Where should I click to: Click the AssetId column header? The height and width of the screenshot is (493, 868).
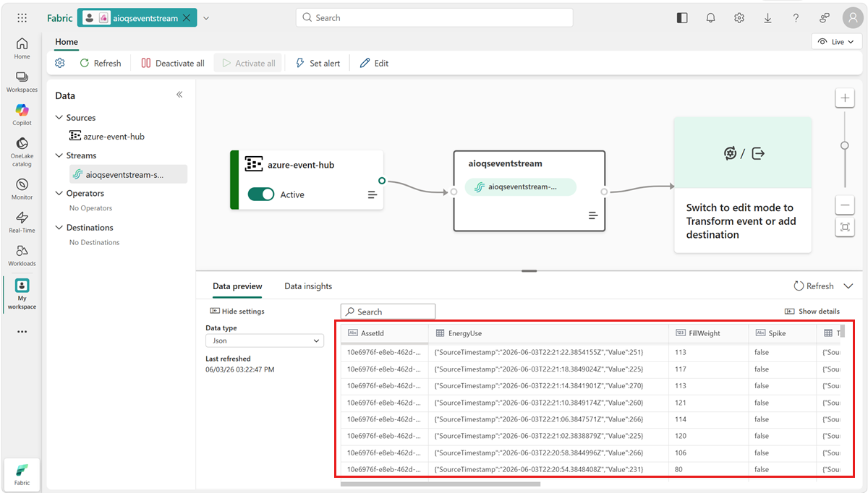point(385,333)
